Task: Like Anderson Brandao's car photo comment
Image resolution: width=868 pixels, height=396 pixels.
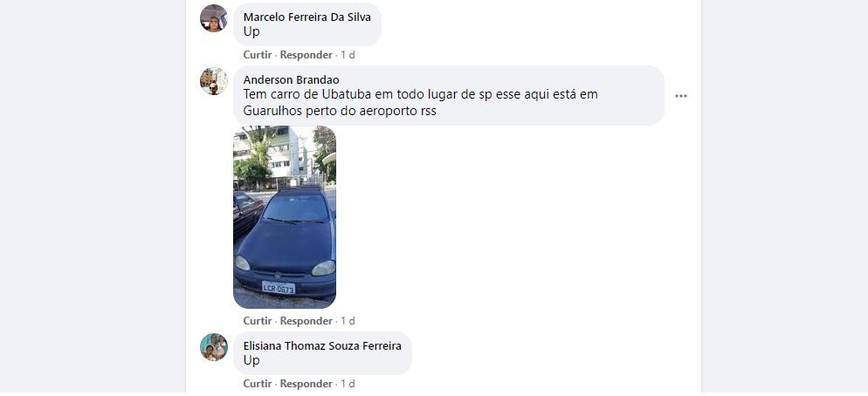Action: pyautogui.click(x=258, y=321)
